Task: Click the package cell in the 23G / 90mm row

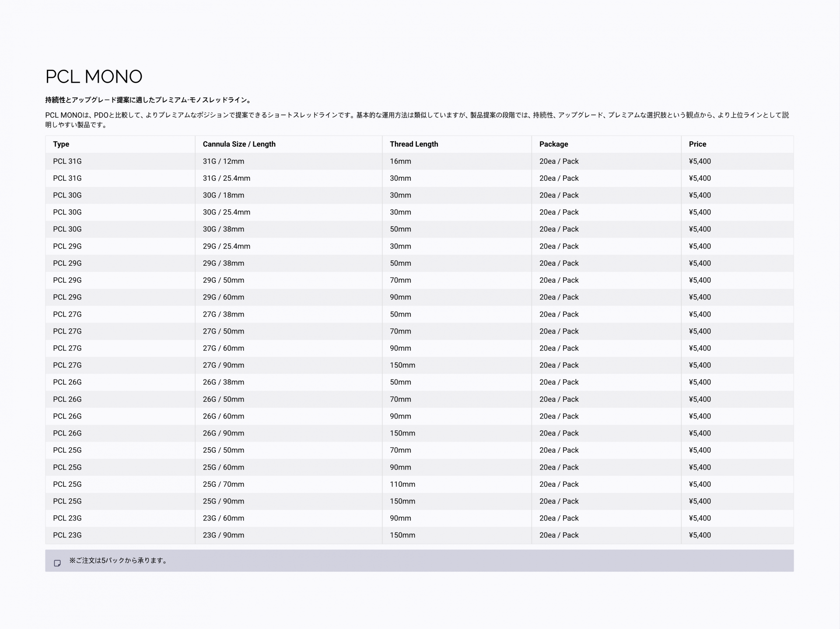Action: 606,535
